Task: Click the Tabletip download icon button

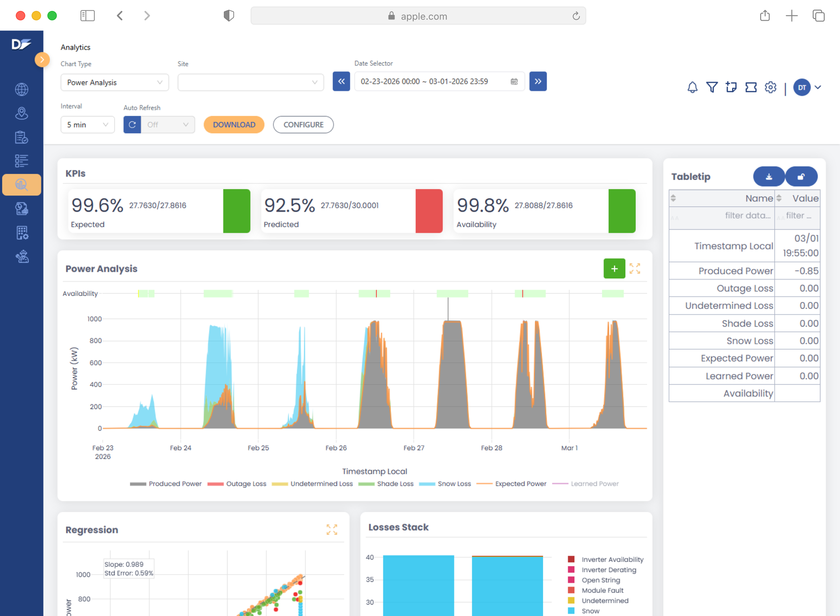Action: [769, 177]
